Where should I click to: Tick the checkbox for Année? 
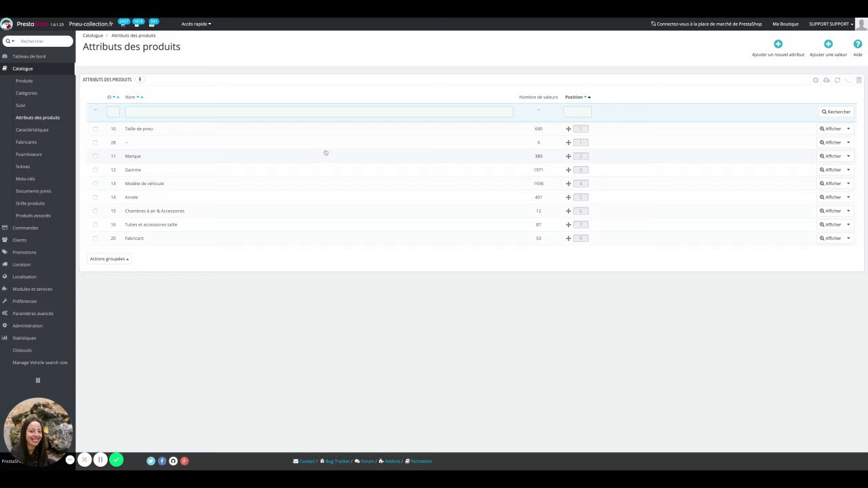tap(95, 197)
